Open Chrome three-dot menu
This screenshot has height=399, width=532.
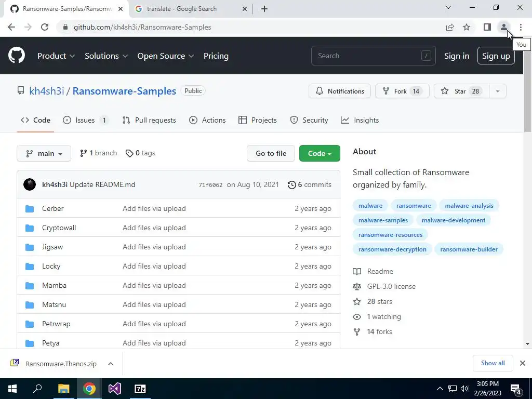521,27
